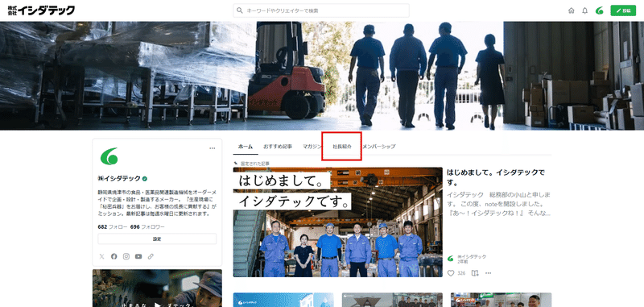Switch to the ホーム tab

point(246,147)
